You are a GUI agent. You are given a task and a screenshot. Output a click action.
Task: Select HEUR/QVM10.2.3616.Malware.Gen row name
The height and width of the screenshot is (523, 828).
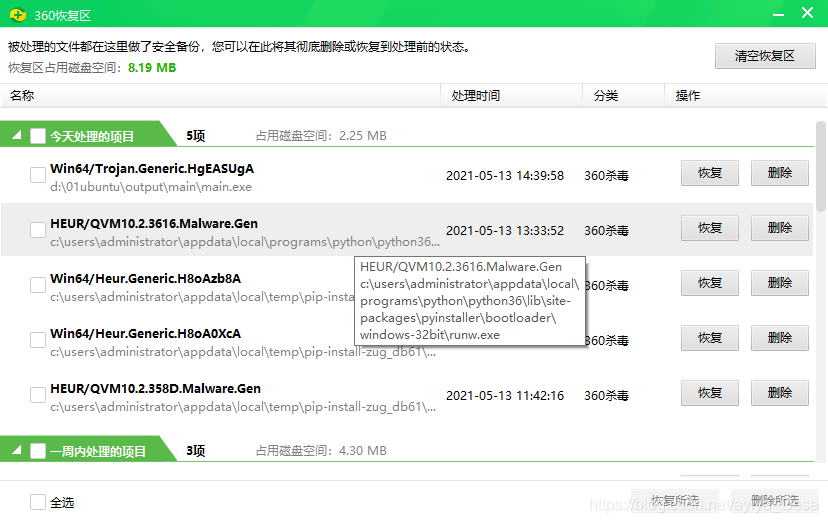tap(154, 223)
